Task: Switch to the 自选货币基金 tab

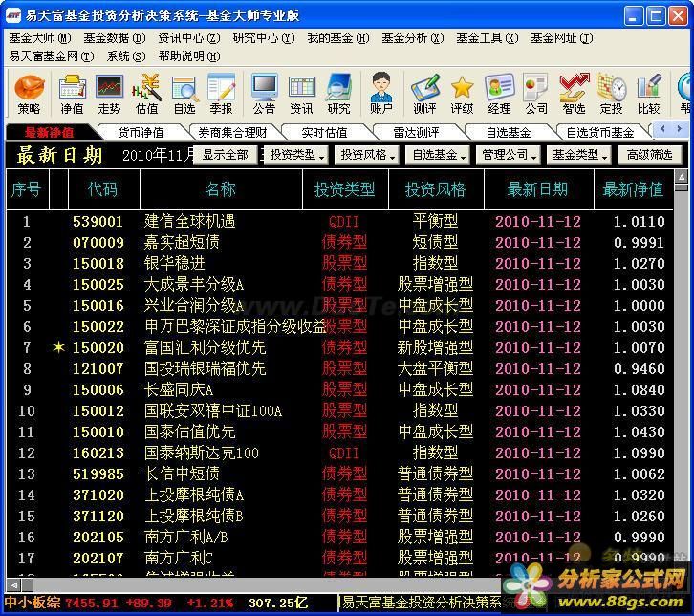Action: (x=600, y=132)
